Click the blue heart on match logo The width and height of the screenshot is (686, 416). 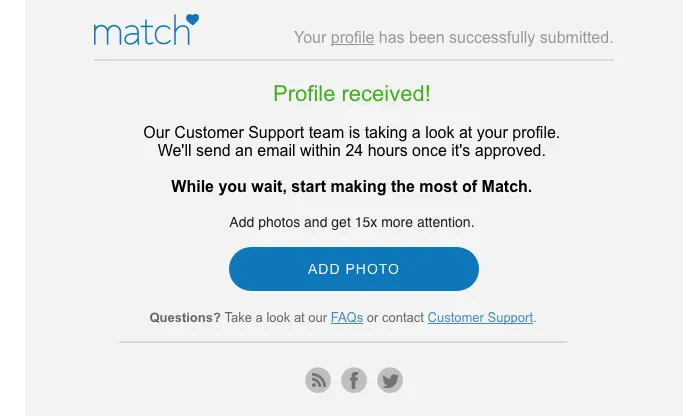click(x=192, y=19)
